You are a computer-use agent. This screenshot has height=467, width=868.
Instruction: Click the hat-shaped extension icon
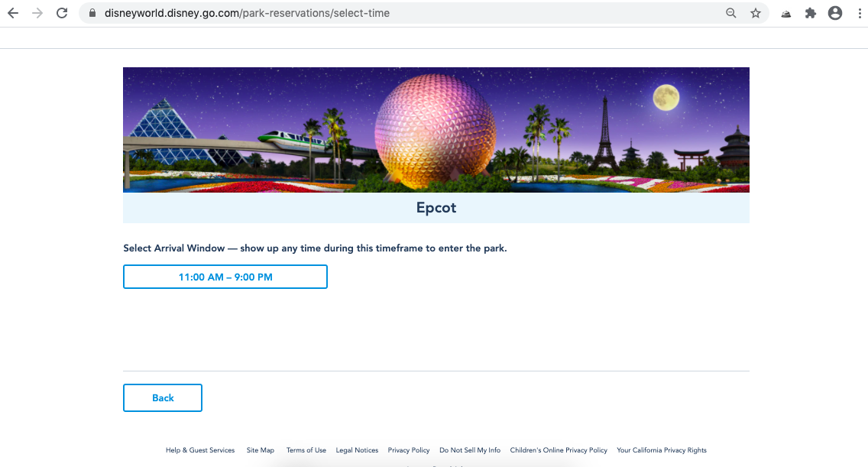(785, 14)
